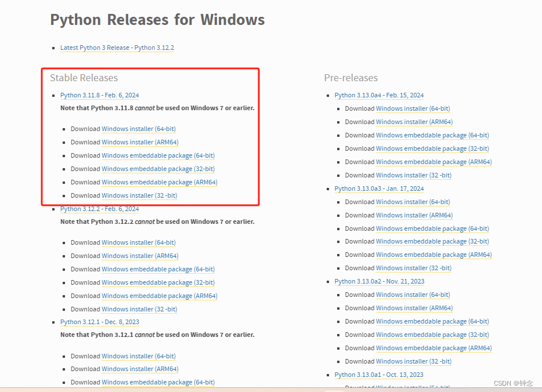Download Python 3.12.2 Windows installer (ARM64)
This screenshot has height=392, width=542.
[x=140, y=256]
